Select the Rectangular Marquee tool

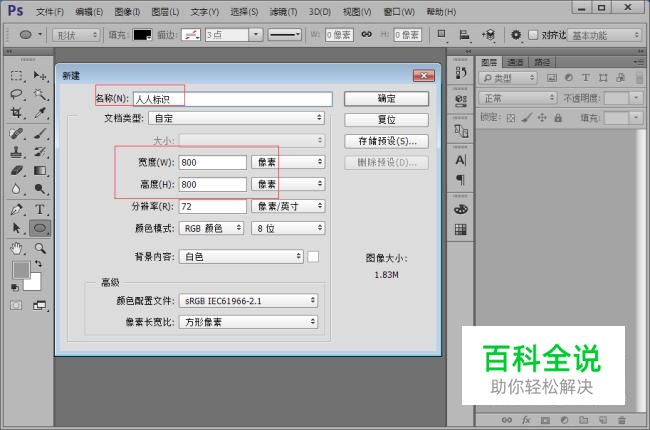[16, 75]
